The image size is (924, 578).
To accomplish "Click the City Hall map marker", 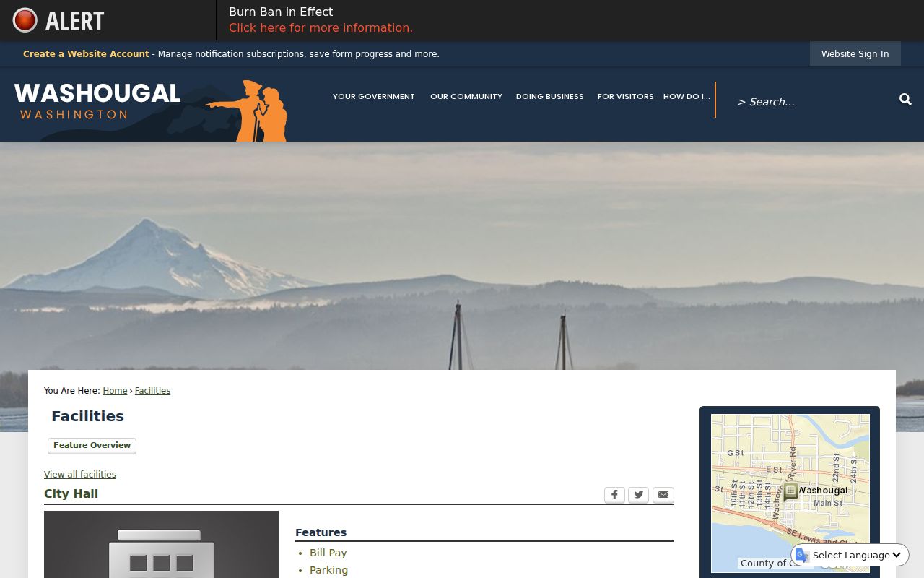I will (790, 492).
